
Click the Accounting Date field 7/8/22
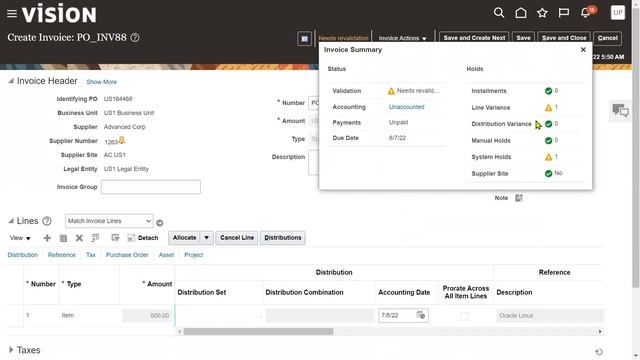coord(397,315)
